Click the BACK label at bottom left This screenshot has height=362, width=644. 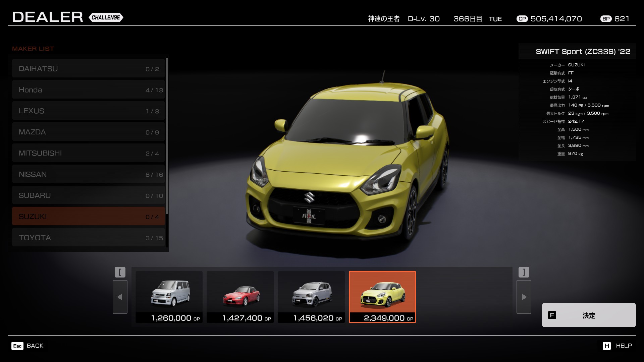(x=35, y=346)
